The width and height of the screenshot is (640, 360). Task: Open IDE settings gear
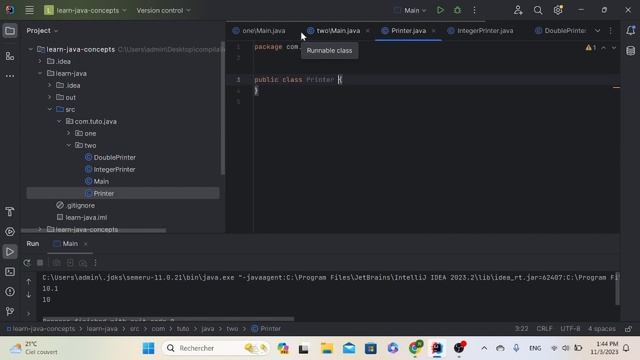(558, 10)
